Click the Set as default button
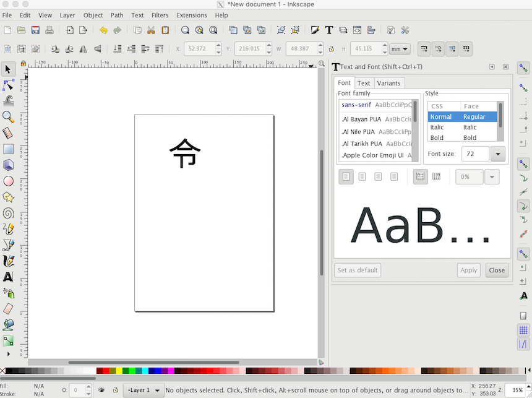Screen dimensions: 532x398 [358, 270]
